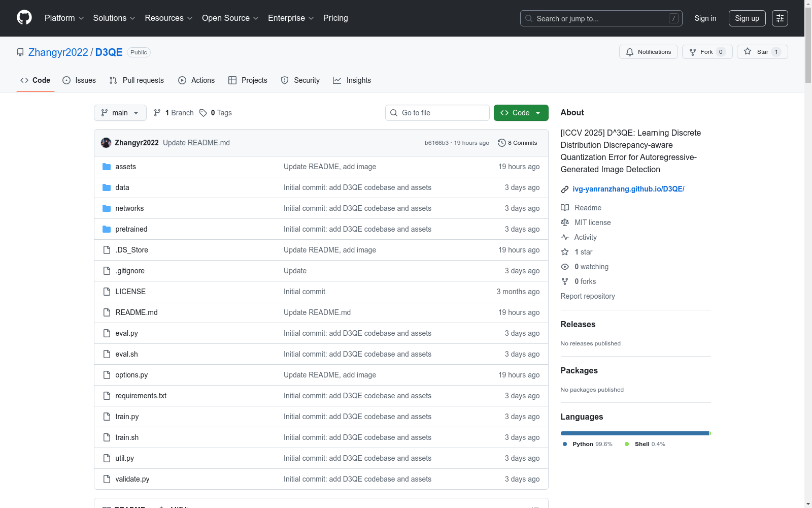The width and height of the screenshot is (812, 508).
Task: Open the util.py file
Action: tap(124, 458)
